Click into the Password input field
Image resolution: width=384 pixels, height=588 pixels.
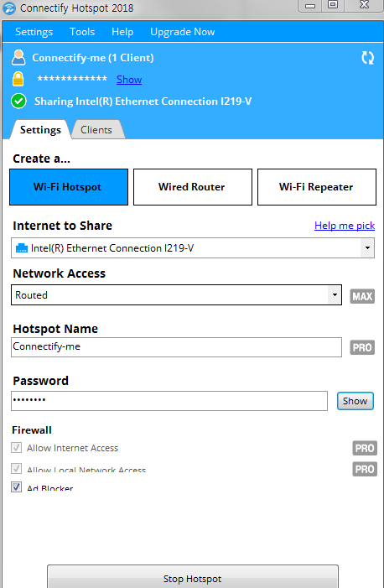tap(169, 401)
